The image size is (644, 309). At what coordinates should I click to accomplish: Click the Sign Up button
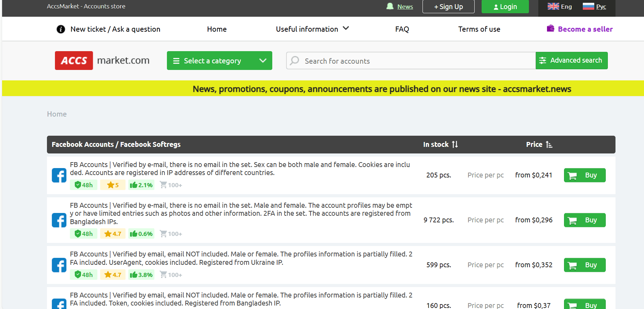[x=448, y=7]
